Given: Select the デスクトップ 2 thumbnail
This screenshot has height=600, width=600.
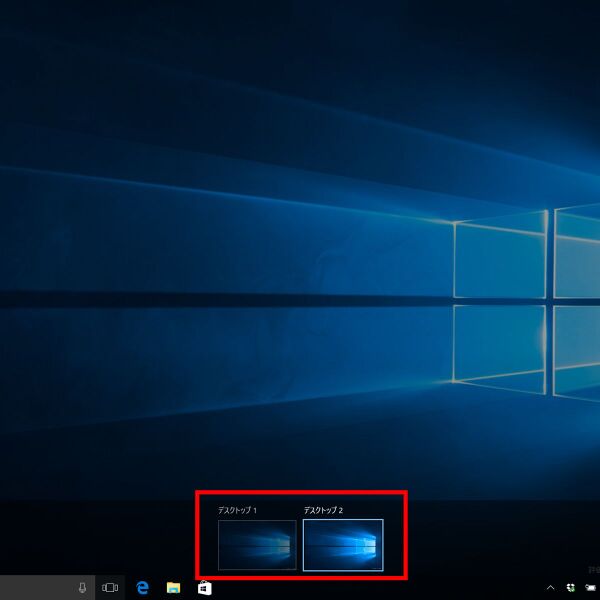Looking at the screenshot, I should tap(343, 545).
